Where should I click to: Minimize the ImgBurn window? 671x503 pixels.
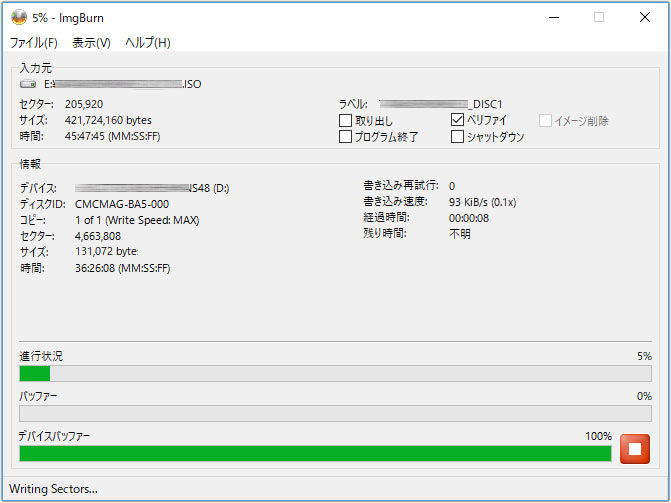pyautogui.click(x=554, y=18)
